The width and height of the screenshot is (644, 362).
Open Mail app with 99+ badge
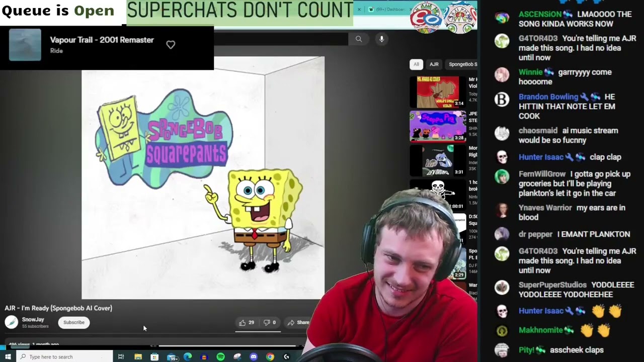coord(172,357)
